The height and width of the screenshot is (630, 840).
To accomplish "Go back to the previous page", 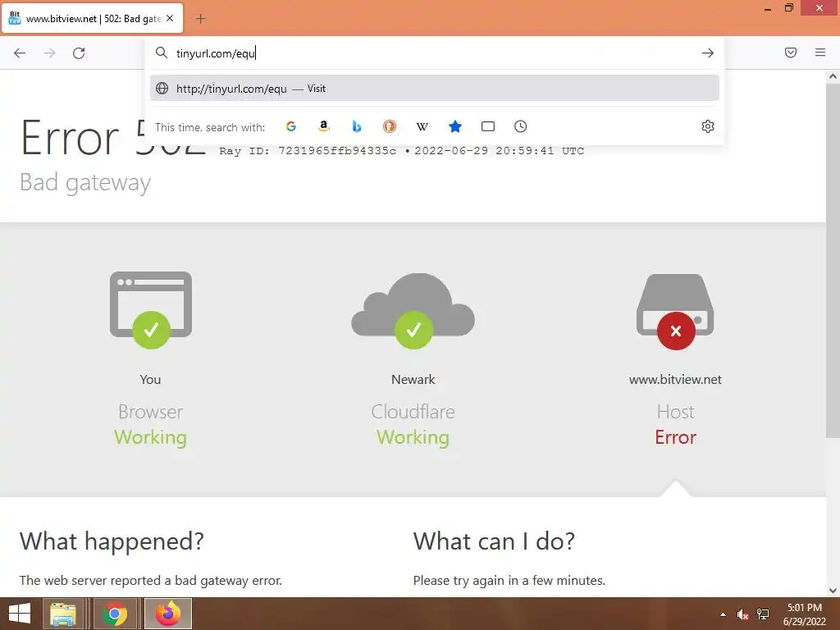I will (20, 53).
